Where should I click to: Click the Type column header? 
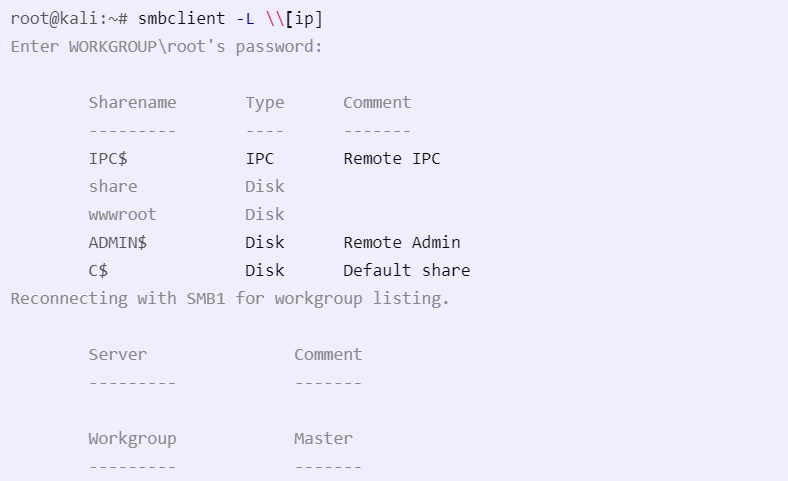tap(264, 103)
